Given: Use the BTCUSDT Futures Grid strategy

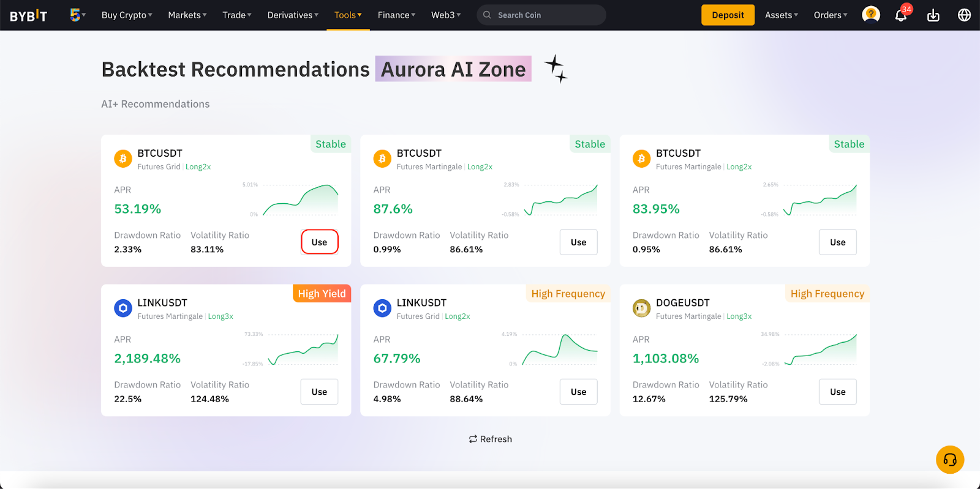Looking at the screenshot, I should pyautogui.click(x=319, y=242).
